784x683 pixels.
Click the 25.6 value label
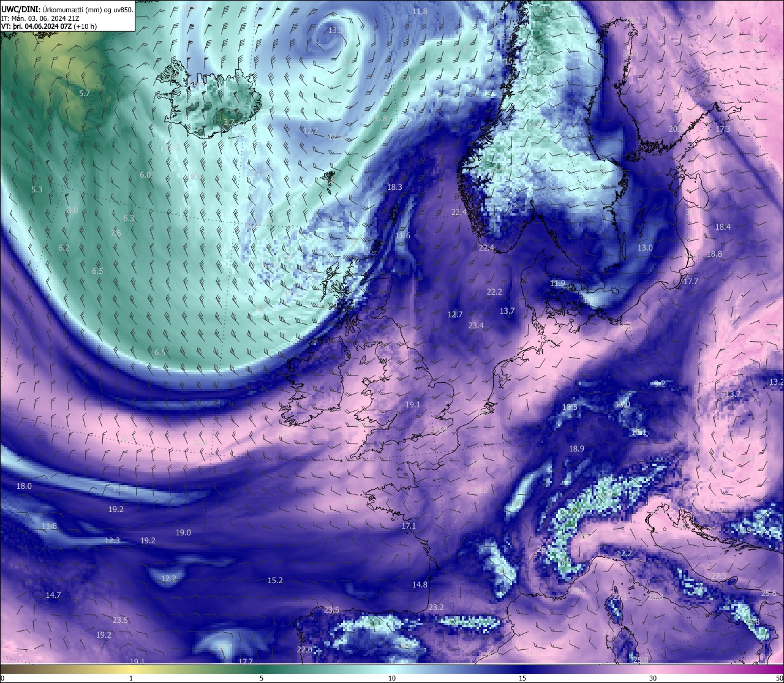[769, 593]
